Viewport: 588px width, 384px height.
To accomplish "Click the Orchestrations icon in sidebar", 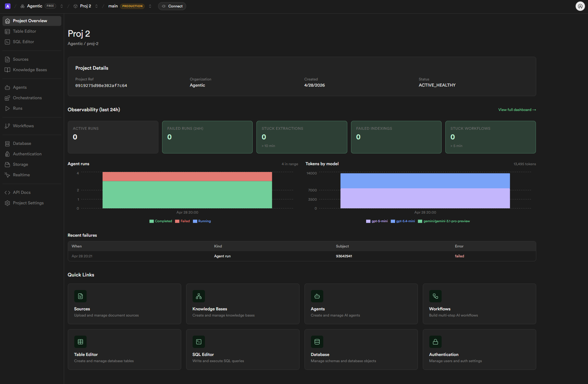I will pos(7,98).
